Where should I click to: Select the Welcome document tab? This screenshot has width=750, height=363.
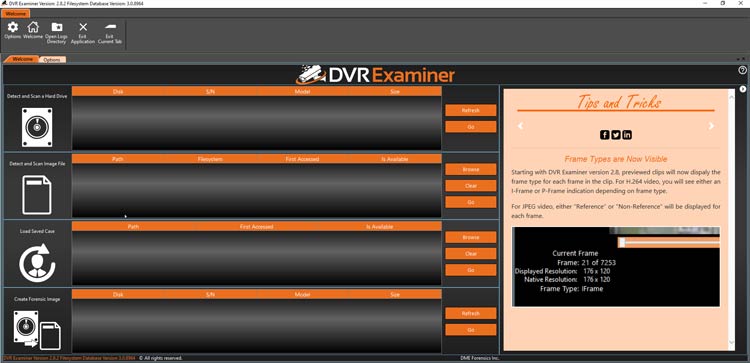point(22,59)
